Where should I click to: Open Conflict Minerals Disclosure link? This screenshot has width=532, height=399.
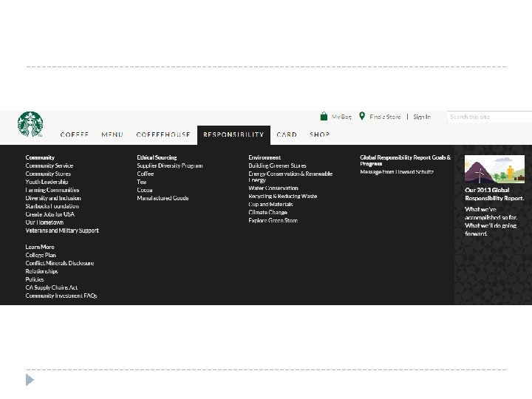coord(60,263)
